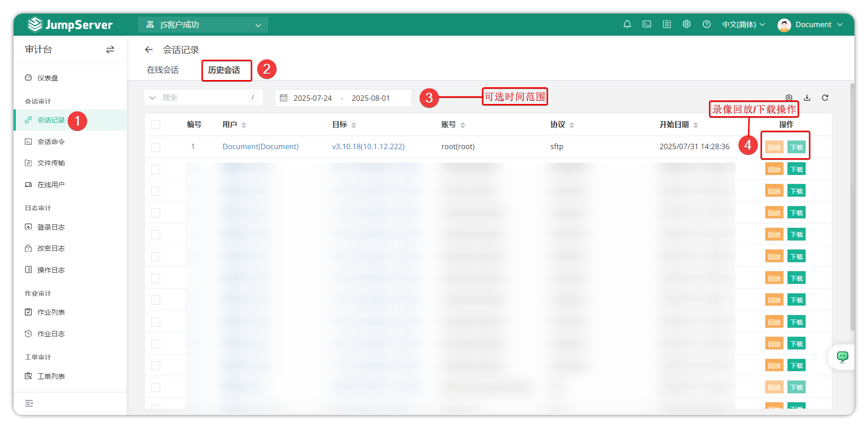Viewport: 868px width, 424px height.
Task: Click the sftp protocol cell
Action: click(557, 146)
